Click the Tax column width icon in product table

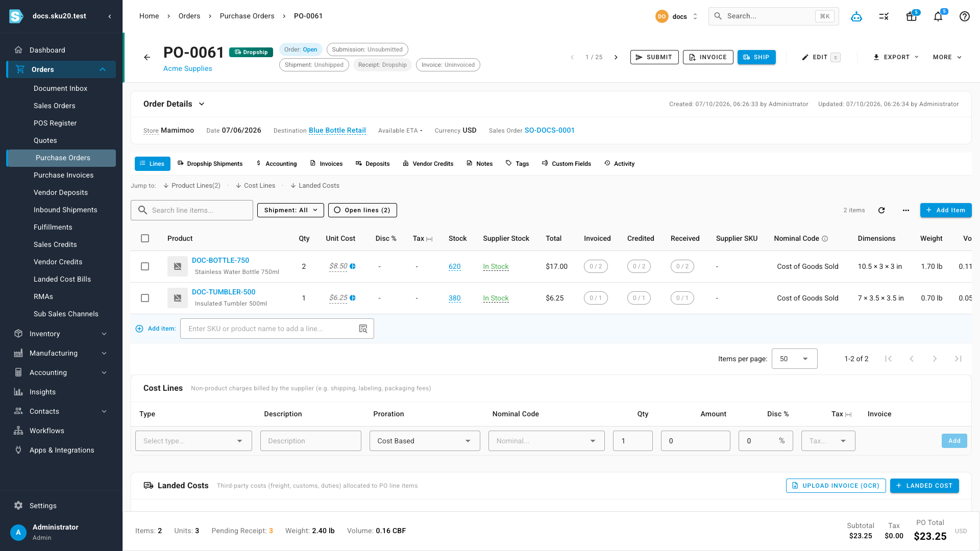click(429, 239)
